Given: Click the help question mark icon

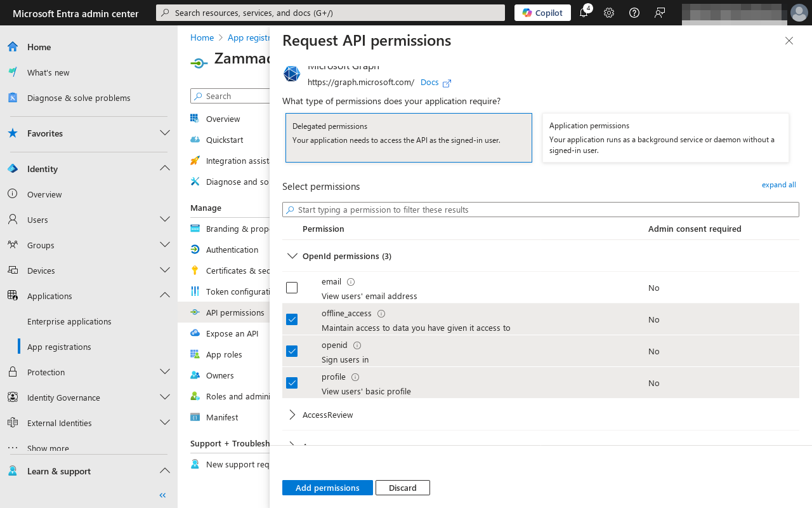Looking at the screenshot, I should pos(634,13).
